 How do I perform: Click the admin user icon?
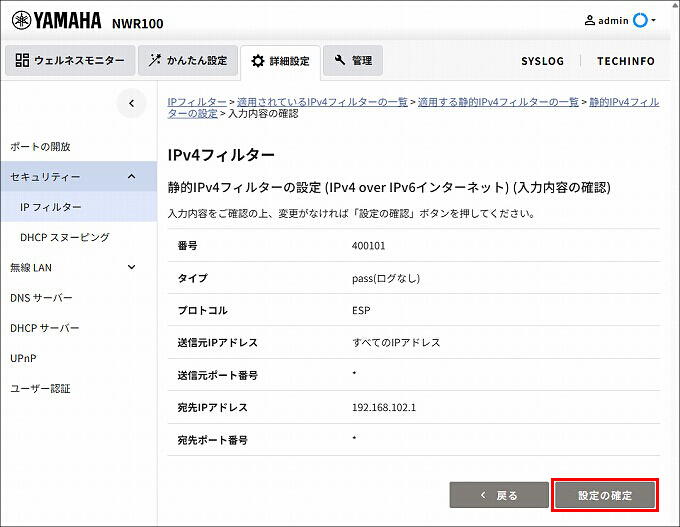[x=589, y=20]
